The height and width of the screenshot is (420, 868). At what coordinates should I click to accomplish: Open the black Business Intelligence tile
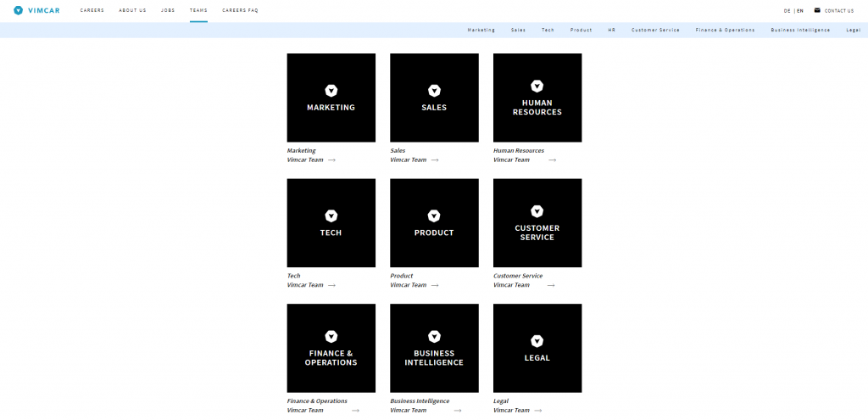point(434,348)
